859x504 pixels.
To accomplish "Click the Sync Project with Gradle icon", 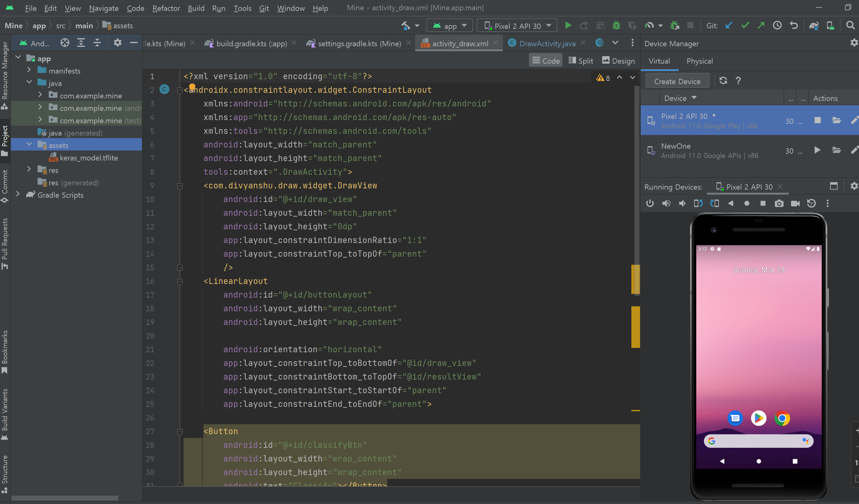I will 814,26.
